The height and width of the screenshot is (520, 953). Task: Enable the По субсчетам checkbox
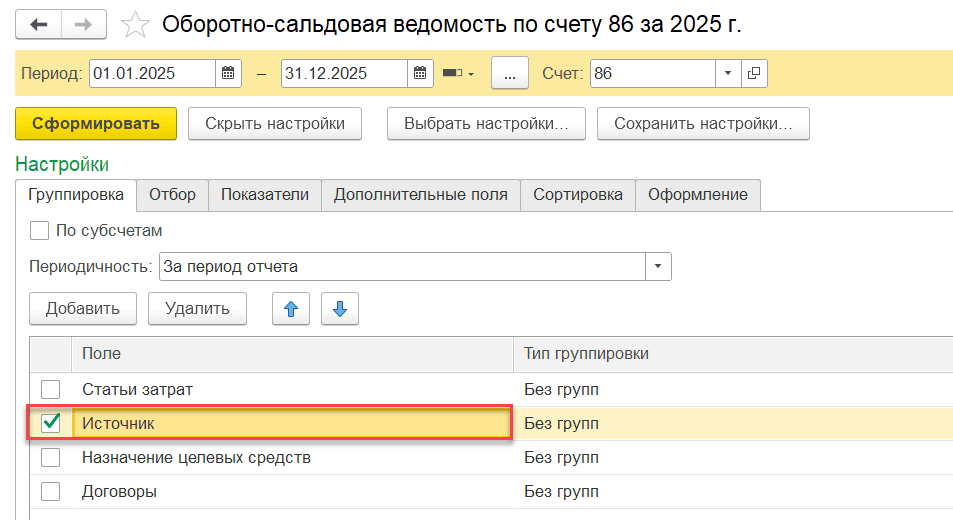pyautogui.click(x=40, y=231)
